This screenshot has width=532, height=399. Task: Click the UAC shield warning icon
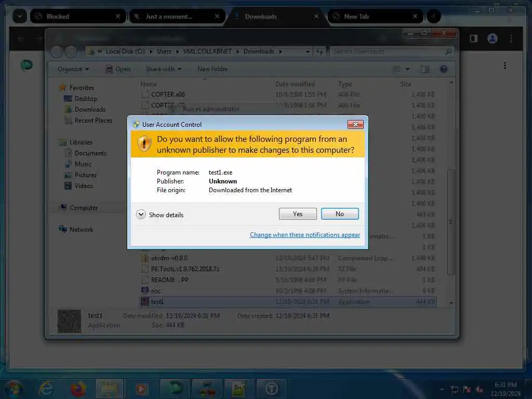[x=144, y=144]
